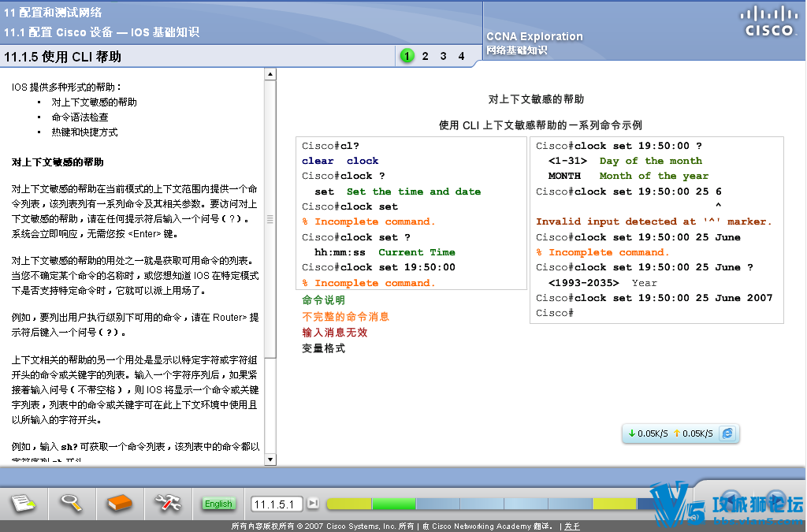Click the page number field 11.1.5.1
This screenshot has height=532, width=807.
pyautogui.click(x=277, y=504)
